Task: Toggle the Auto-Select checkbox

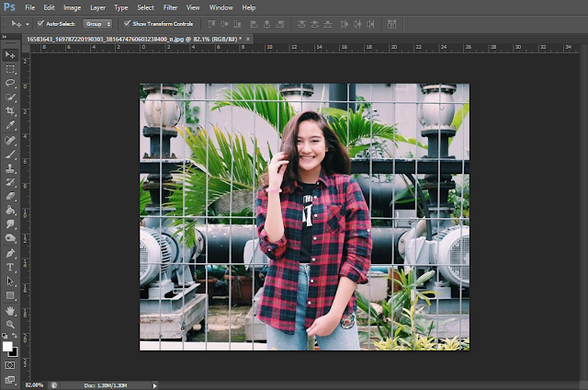Action: point(40,23)
